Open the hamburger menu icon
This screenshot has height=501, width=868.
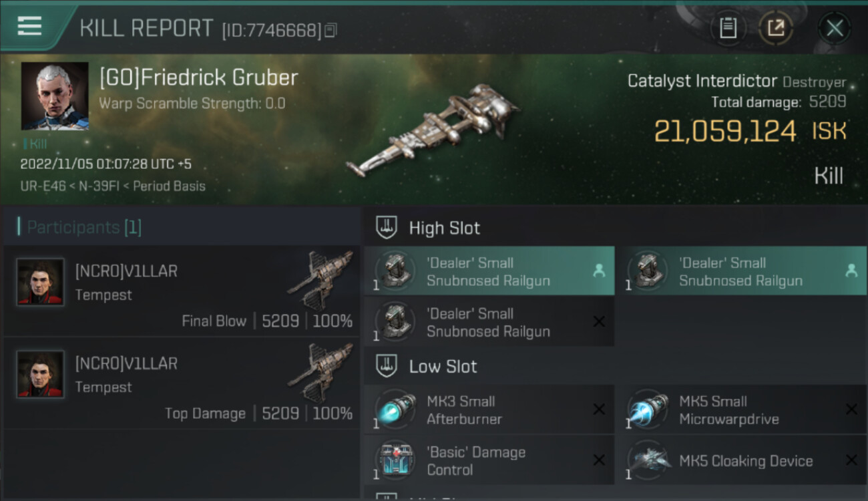click(x=29, y=26)
